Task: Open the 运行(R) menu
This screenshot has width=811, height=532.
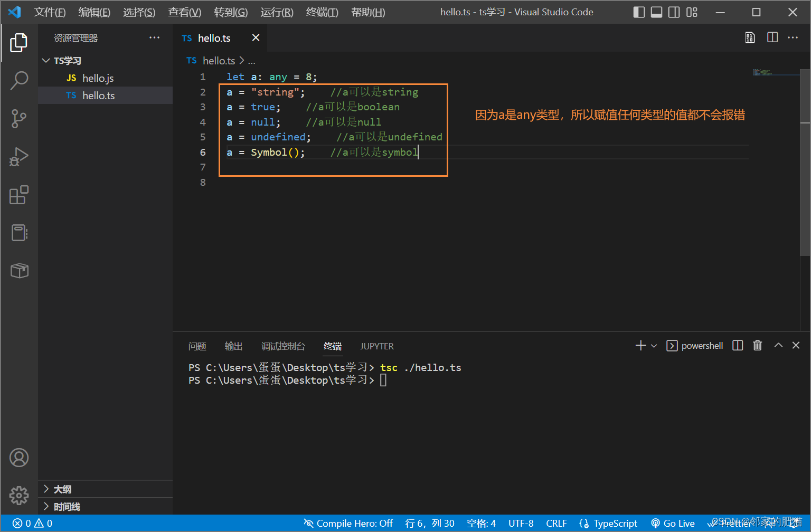Action: [x=277, y=12]
